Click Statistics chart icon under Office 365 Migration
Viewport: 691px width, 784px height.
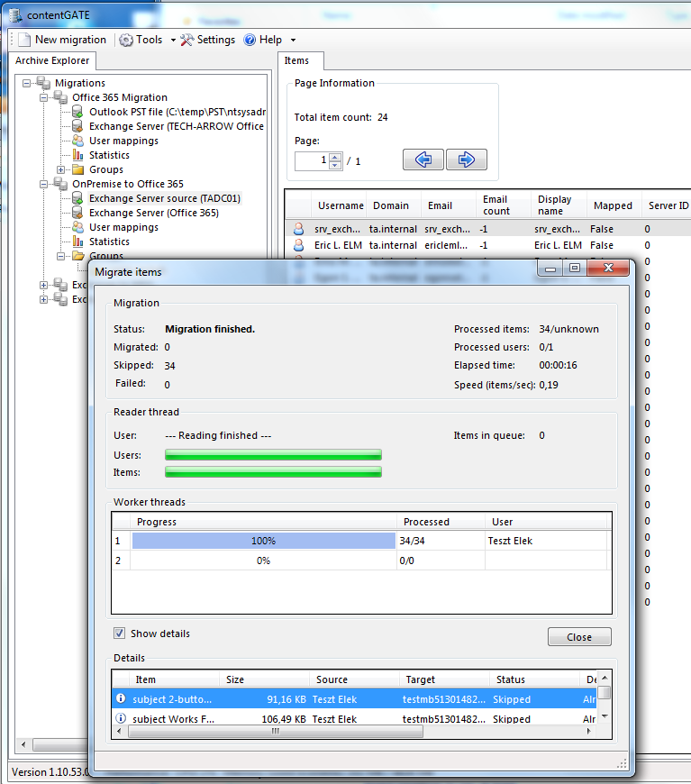pyautogui.click(x=77, y=155)
